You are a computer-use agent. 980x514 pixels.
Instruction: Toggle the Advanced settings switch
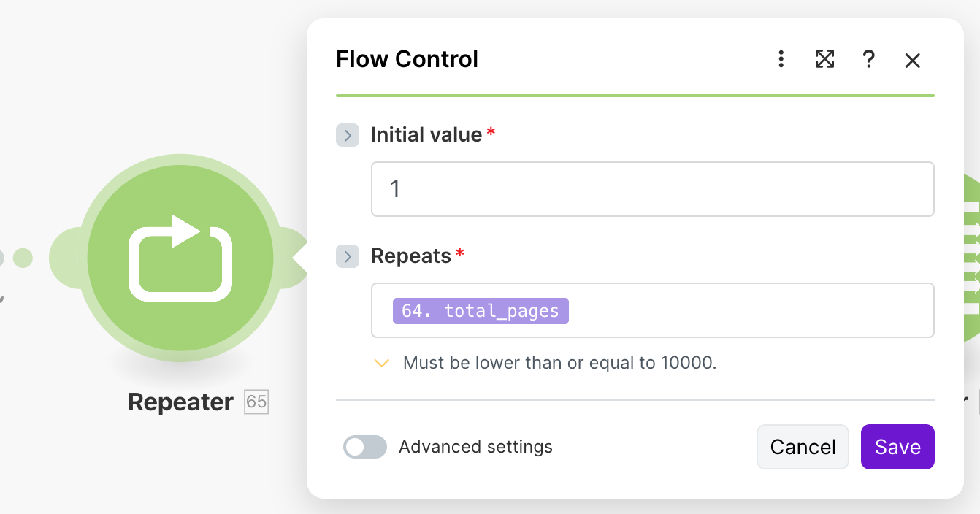click(364, 447)
